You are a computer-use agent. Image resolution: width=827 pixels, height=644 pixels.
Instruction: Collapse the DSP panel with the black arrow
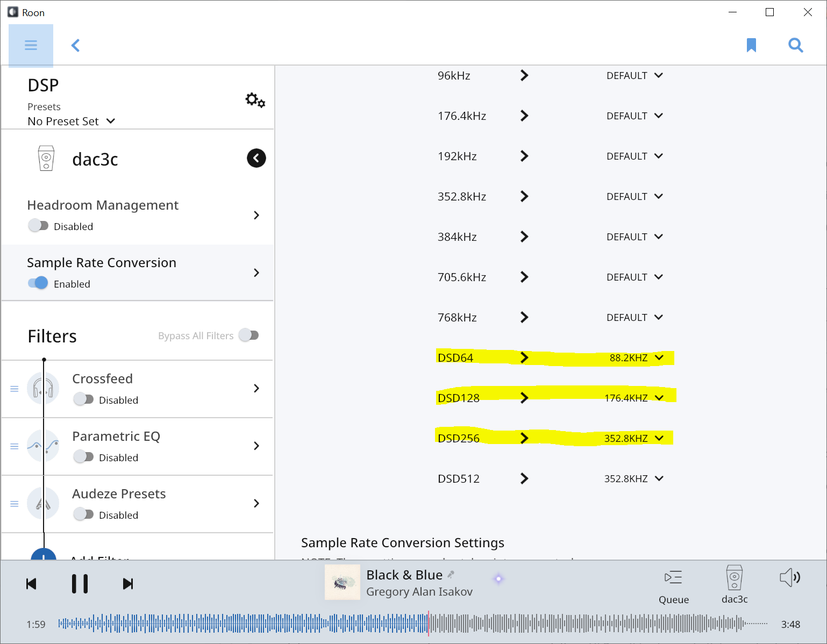pos(256,158)
